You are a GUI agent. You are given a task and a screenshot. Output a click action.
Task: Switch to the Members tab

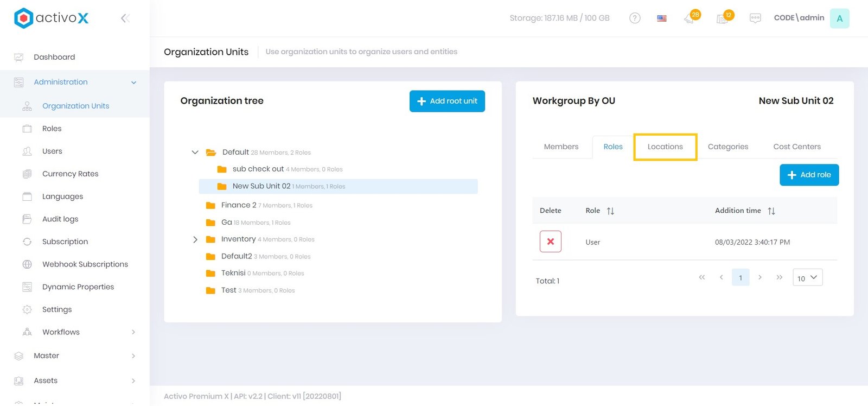(x=561, y=147)
